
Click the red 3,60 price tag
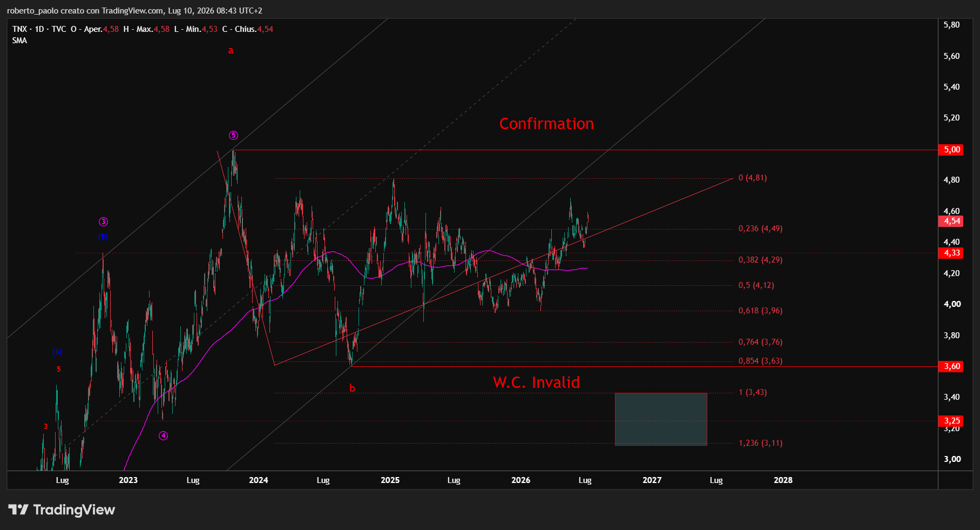click(951, 366)
